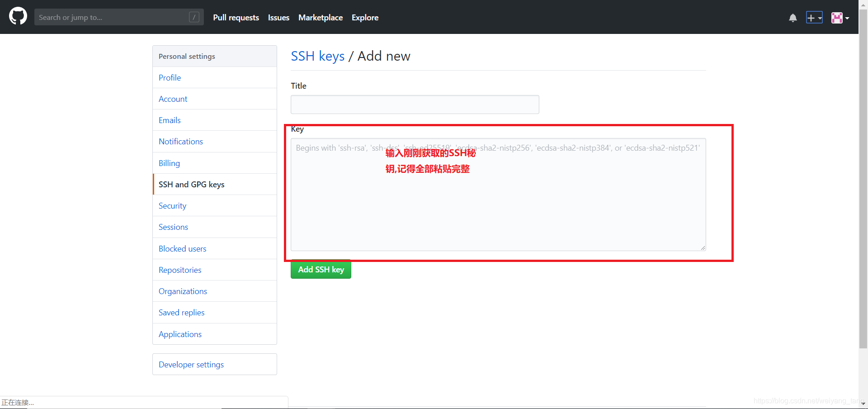Open Marketplace in the top navigation

[x=321, y=18]
